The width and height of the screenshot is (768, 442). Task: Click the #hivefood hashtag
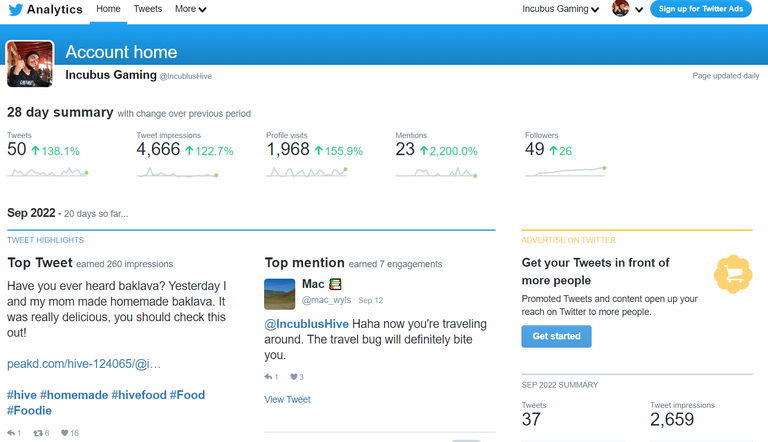139,395
